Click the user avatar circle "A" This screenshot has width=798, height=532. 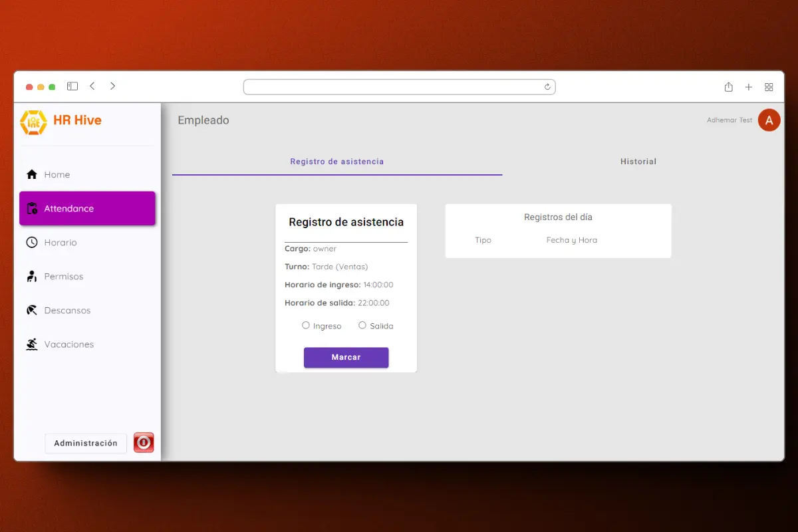click(769, 120)
